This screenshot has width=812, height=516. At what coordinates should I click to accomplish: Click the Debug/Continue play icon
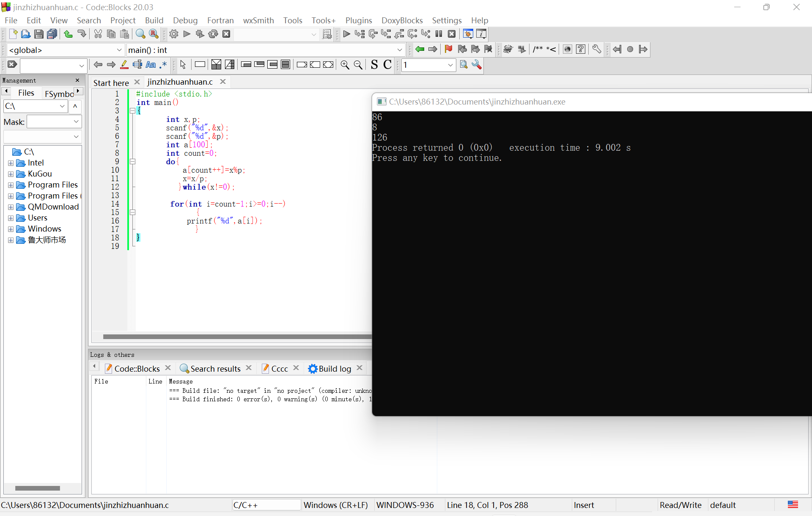tap(346, 34)
